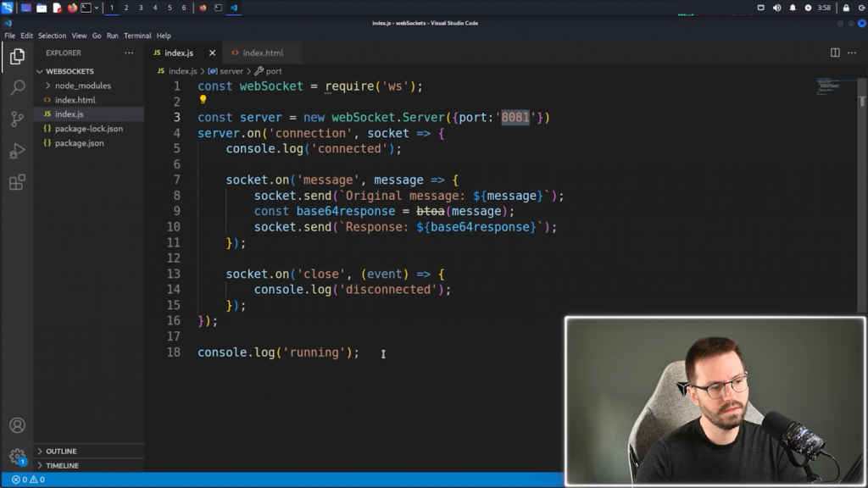The width and height of the screenshot is (868, 488).
Task: Open the terminal launcher dropdown arrow
Action: (97, 8)
